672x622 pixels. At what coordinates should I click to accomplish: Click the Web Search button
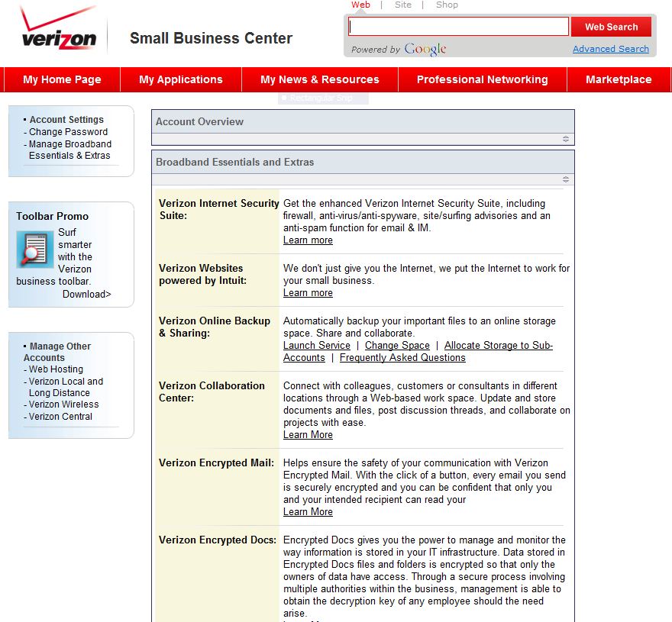click(611, 27)
